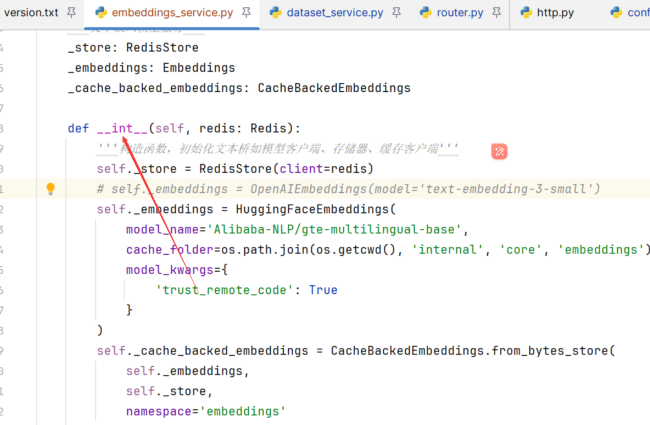The height and width of the screenshot is (425, 650).
Task: Open the version.txt tab
Action: [31, 13]
